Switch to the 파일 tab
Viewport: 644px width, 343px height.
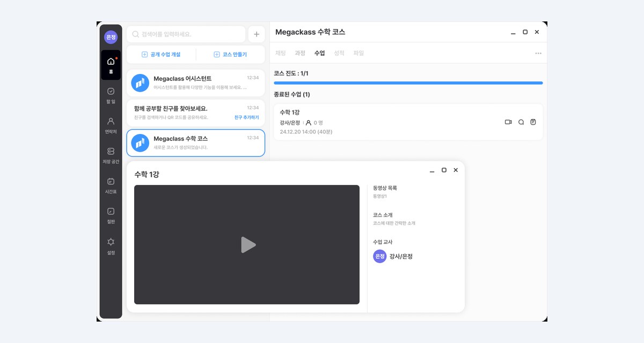[358, 53]
